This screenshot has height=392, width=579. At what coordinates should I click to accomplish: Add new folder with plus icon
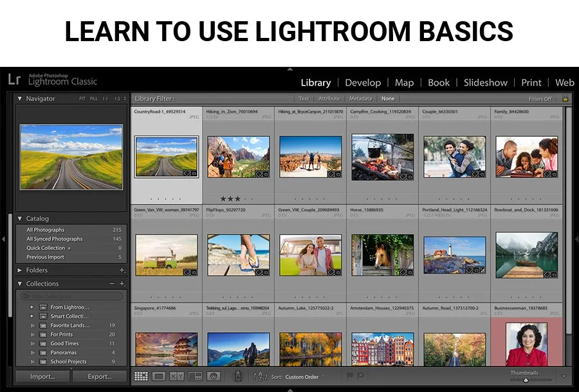pos(122,271)
